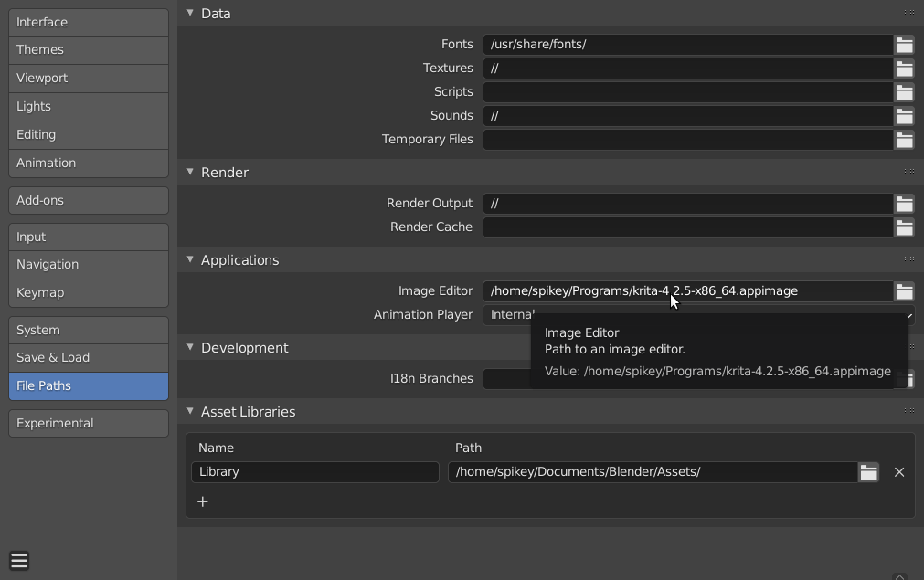
Task: Open file browser for Render Output
Action: point(905,203)
